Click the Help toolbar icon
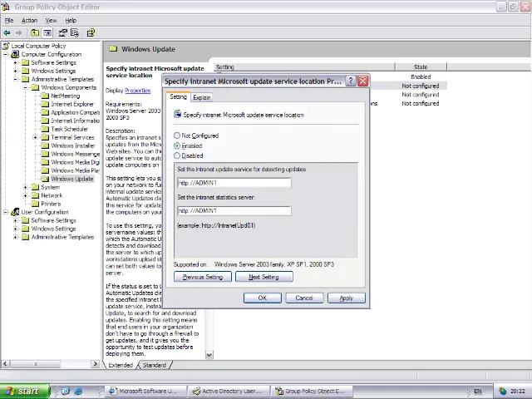The width and height of the screenshot is (532, 399). 91,33
